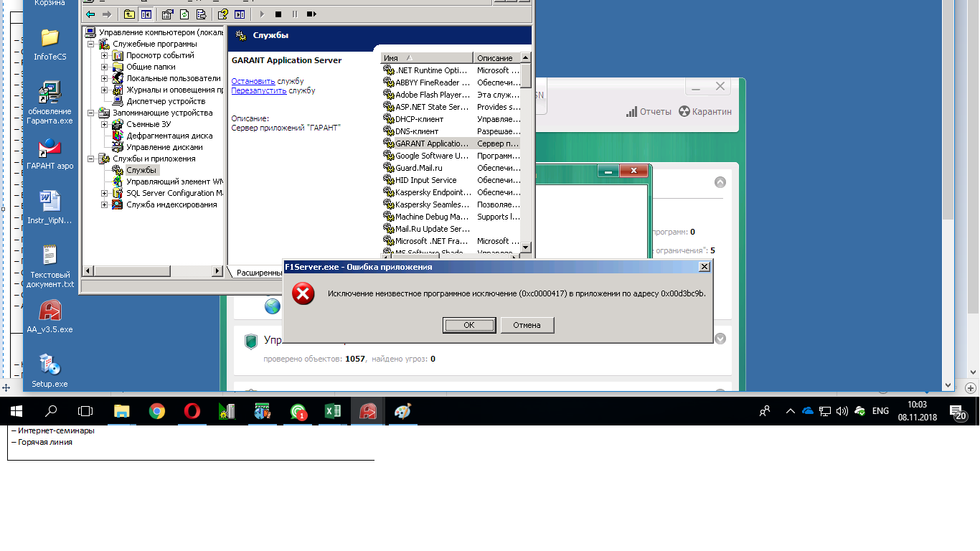980x551 pixels.
Task: Open the Paint app in the taskbar
Action: click(x=402, y=411)
